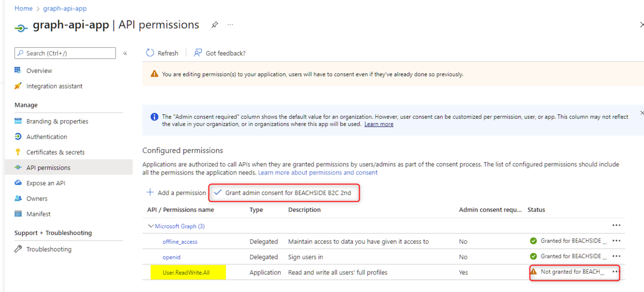Open the graph-api-app breadcrumb link
Viewport: 644px width, 292px height.
pyautogui.click(x=65, y=9)
